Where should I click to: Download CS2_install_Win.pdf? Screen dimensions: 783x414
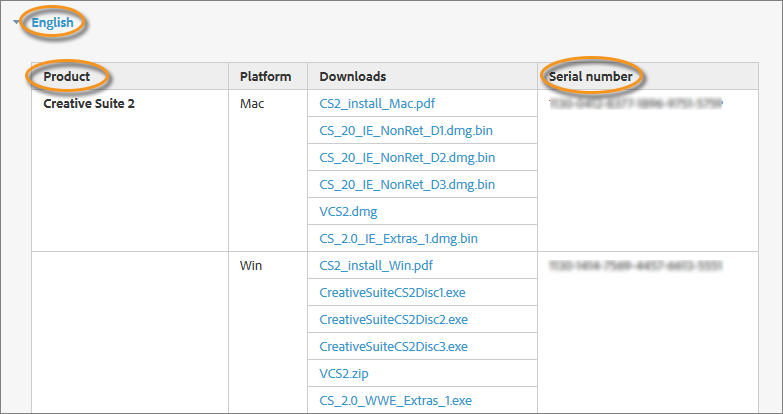[376, 266]
